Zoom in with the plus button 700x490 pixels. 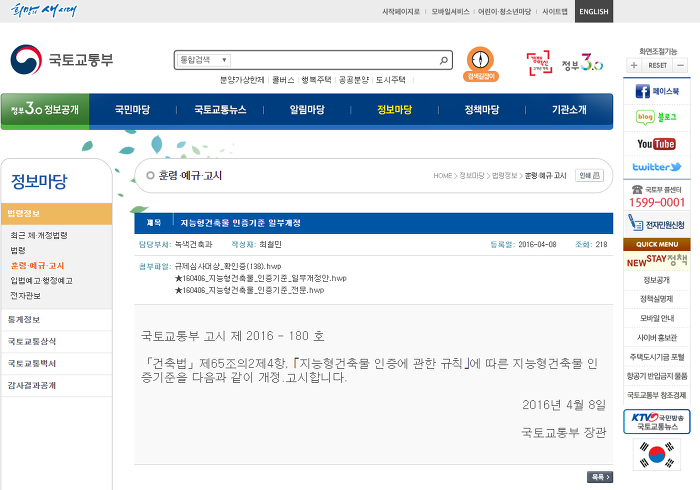633,66
